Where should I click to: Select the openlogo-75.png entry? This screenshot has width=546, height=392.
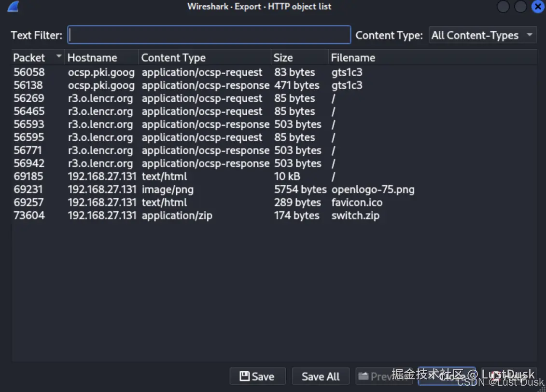click(x=373, y=189)
